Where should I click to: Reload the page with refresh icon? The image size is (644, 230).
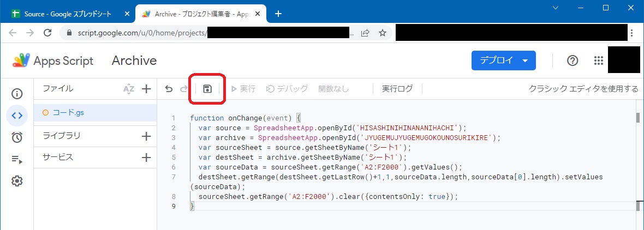pos(47,33)
